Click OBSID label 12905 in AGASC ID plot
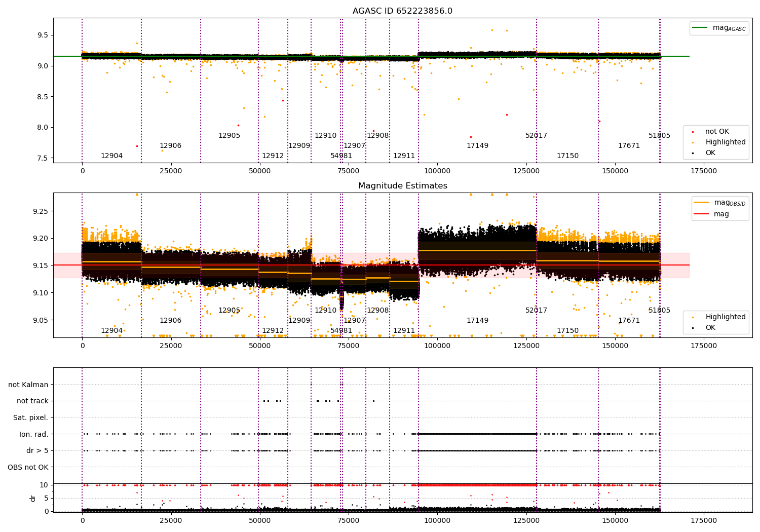Image resolution: width=760 pixels, height=532 pixels. tap(229, 136)
